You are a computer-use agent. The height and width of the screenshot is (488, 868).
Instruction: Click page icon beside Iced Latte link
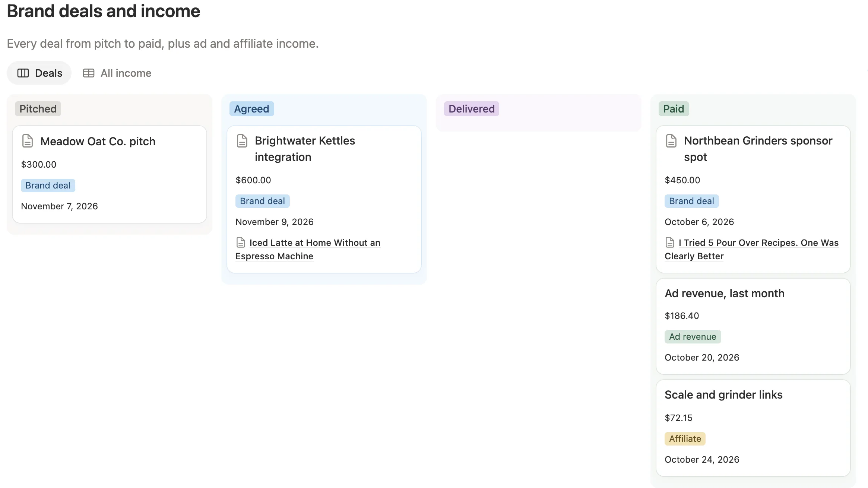pos(241,243)
